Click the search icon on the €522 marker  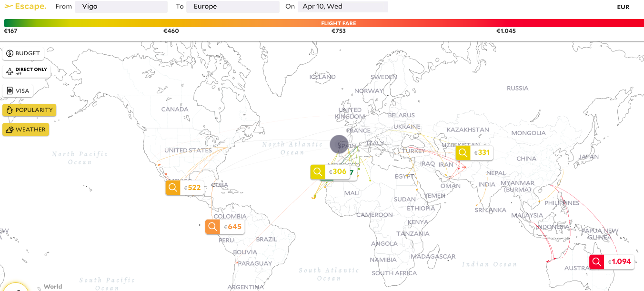[x=173, y=188]
